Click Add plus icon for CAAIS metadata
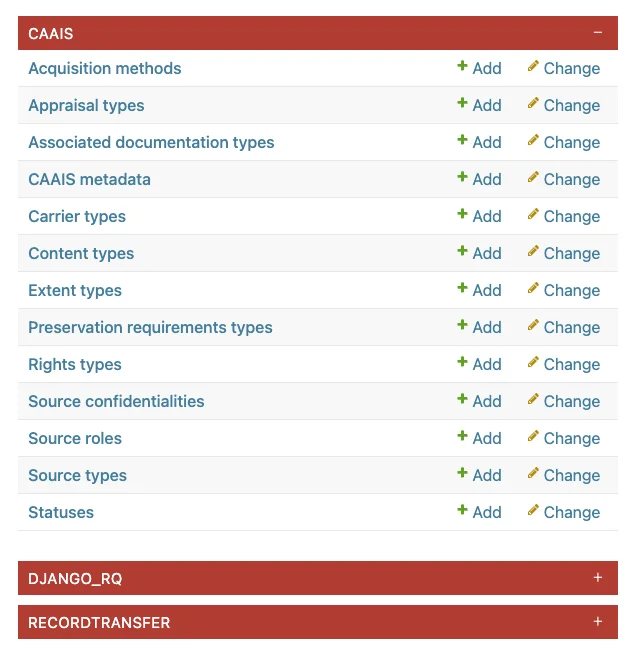Screen dimensions: 637x648 462,177
